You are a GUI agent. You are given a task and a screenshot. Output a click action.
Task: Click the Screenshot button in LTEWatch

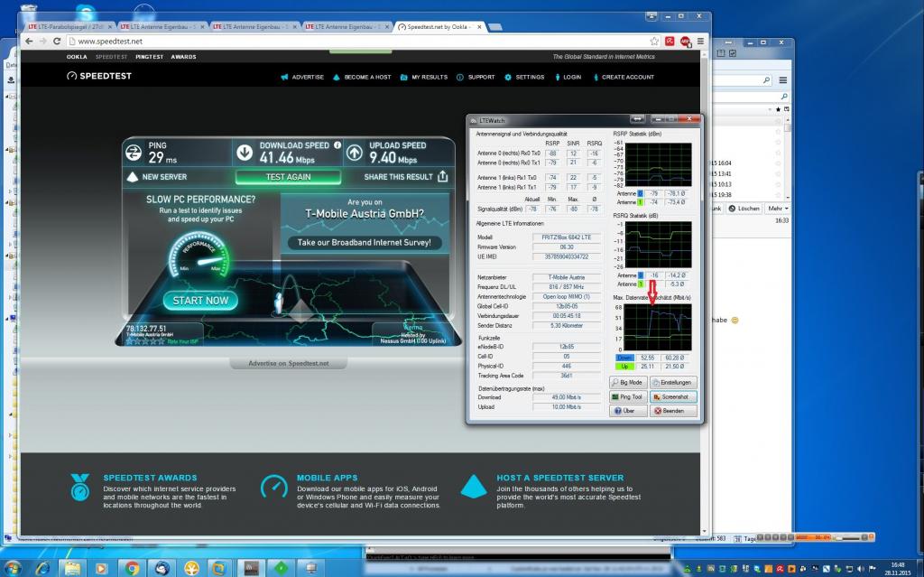(x=673, y=397)
